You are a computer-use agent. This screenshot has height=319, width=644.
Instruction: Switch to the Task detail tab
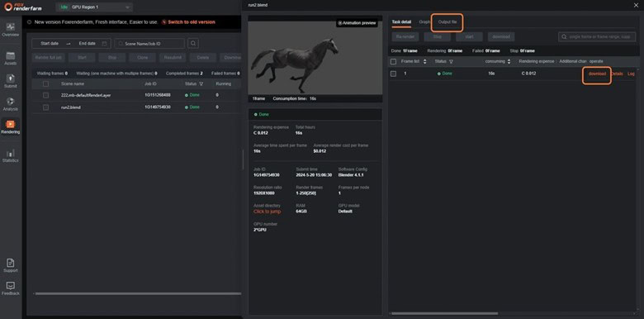tap(401, 21)
